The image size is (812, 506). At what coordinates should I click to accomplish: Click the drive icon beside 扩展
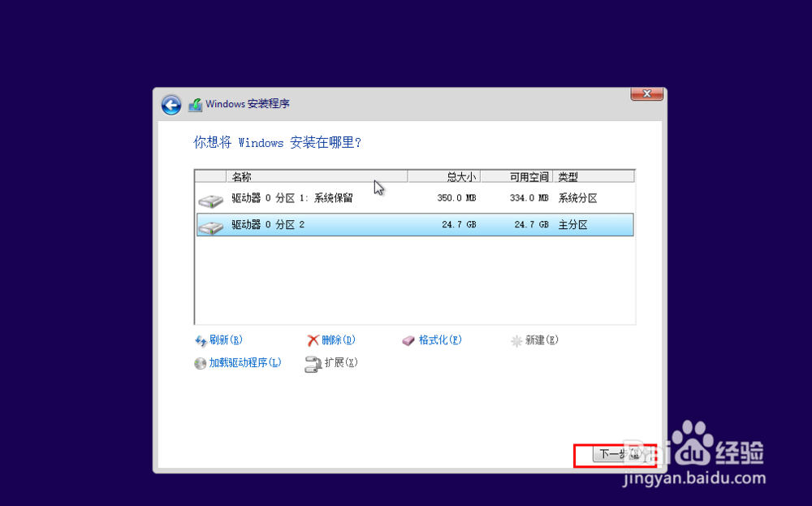(x=313, y=364)
